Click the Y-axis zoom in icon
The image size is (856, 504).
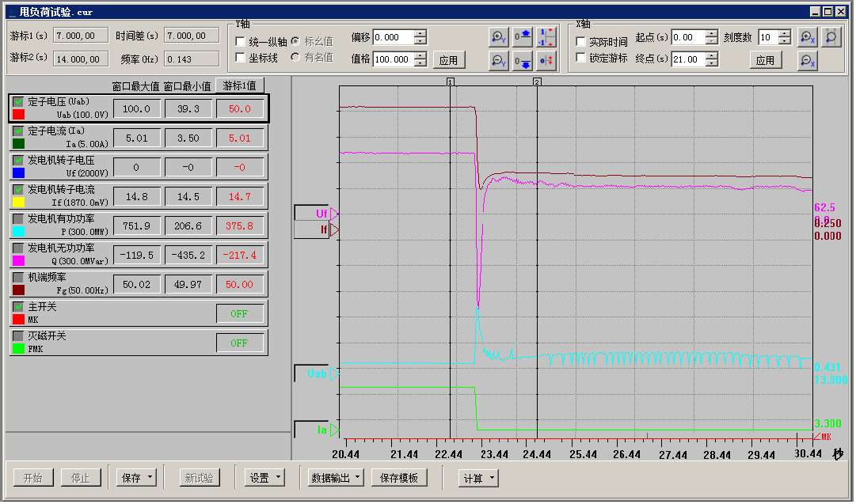[x=498, y=37]
